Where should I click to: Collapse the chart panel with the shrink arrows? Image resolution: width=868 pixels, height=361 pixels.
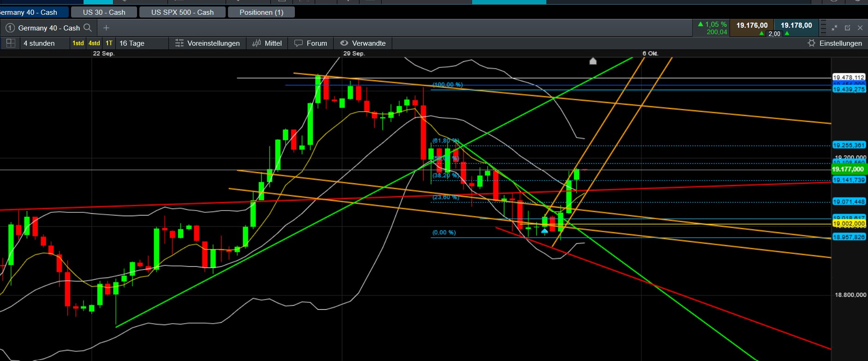pos(834,28)
